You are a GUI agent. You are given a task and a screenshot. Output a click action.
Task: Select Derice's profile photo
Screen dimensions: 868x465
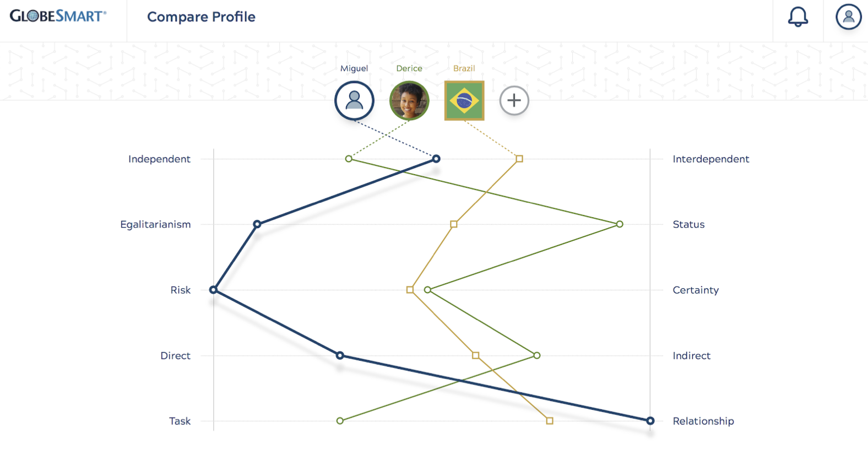(x=409, y=101)
